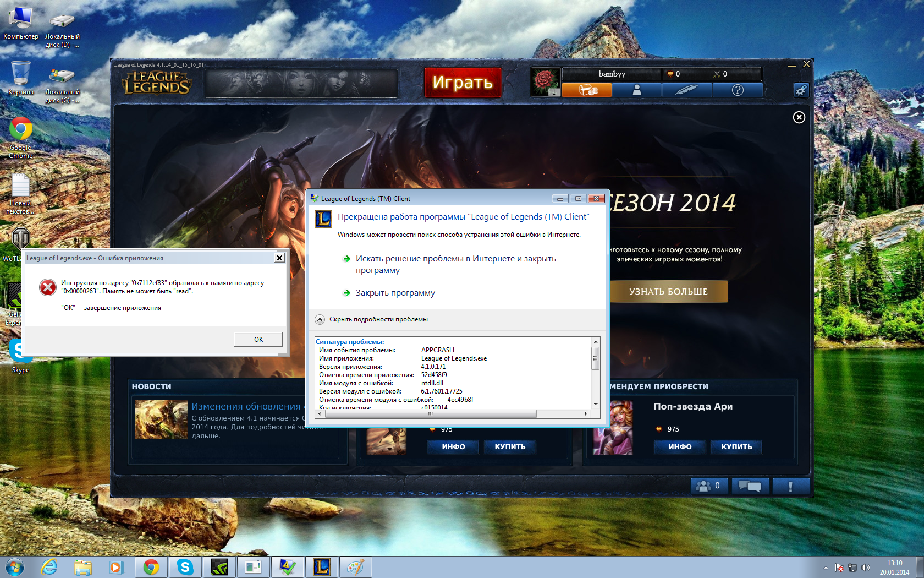Open the Корзина recycle bin icon
This screenshot has height=578, width=924.
coord(20,78)
